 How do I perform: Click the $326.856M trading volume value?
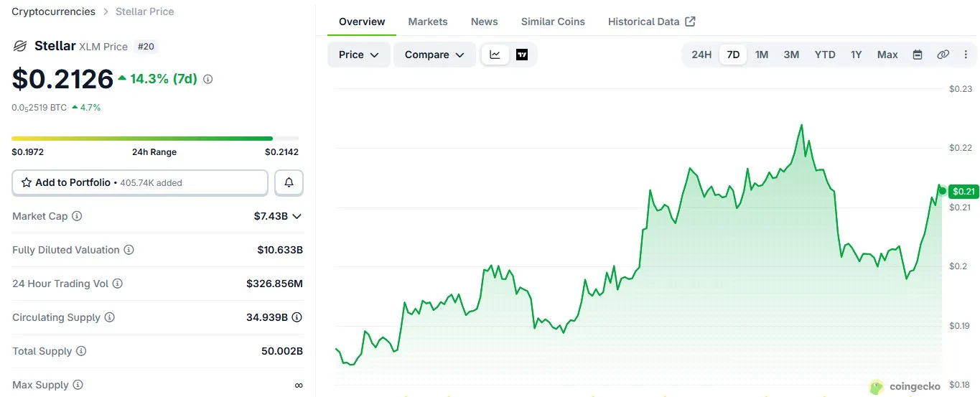[274, 284]
